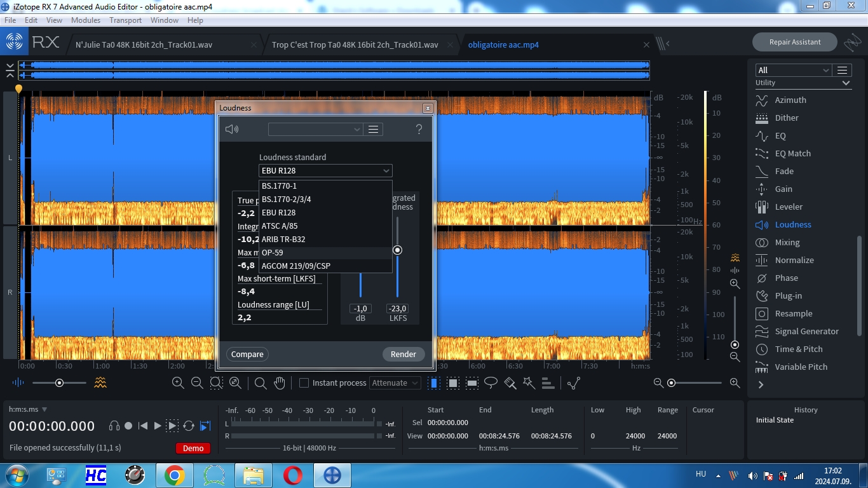Screen dimensions: 868x488
Task: Click the Compare button
Action: pos(247,355)
